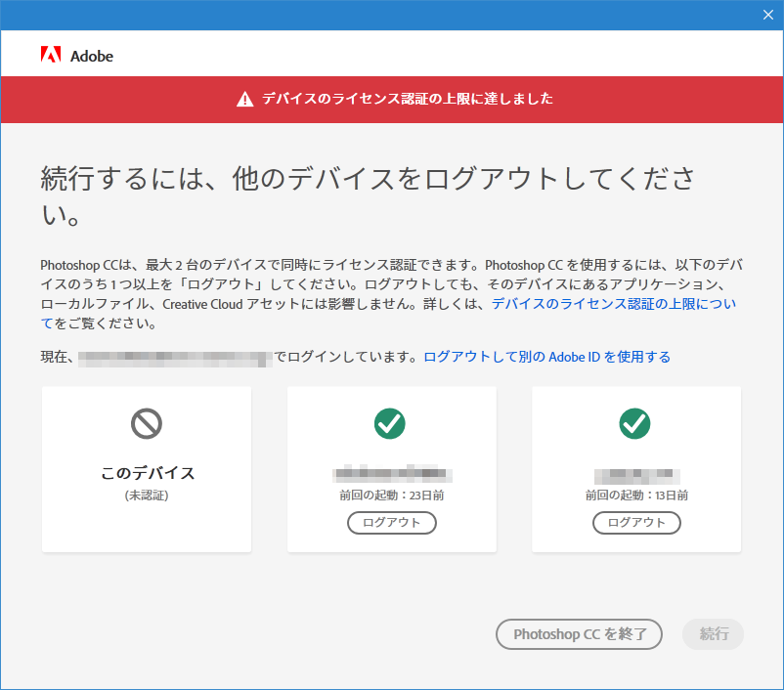This screenshot has height=690, width=784.
Task: Click the Photoshop CC を終了 button
Action: point(579,634)
